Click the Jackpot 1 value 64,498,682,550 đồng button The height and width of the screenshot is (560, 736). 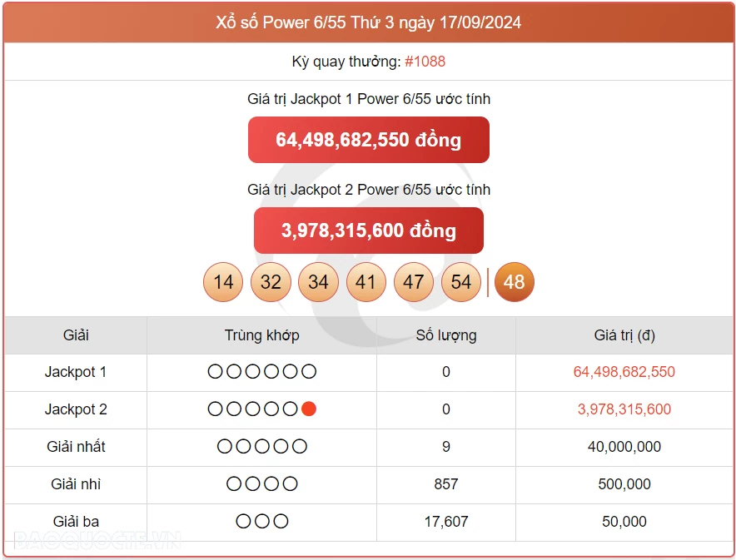pos(369,140)
